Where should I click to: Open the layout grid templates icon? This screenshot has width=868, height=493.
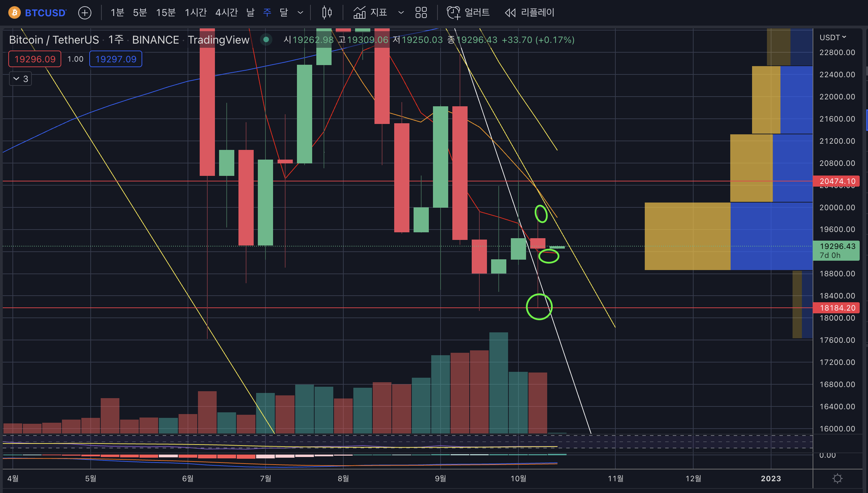[x=421, y=13]
